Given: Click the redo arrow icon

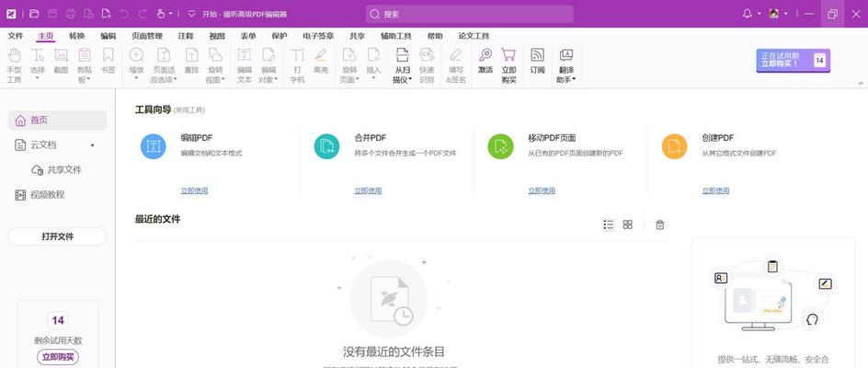Looking at the screenshot, I should tap(143, 14).
